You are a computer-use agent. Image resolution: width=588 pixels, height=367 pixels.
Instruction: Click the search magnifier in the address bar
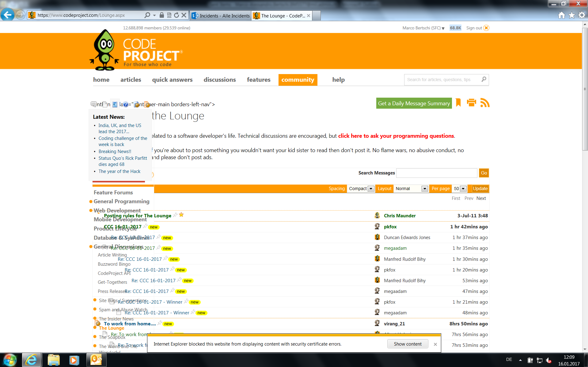(147, 15)
